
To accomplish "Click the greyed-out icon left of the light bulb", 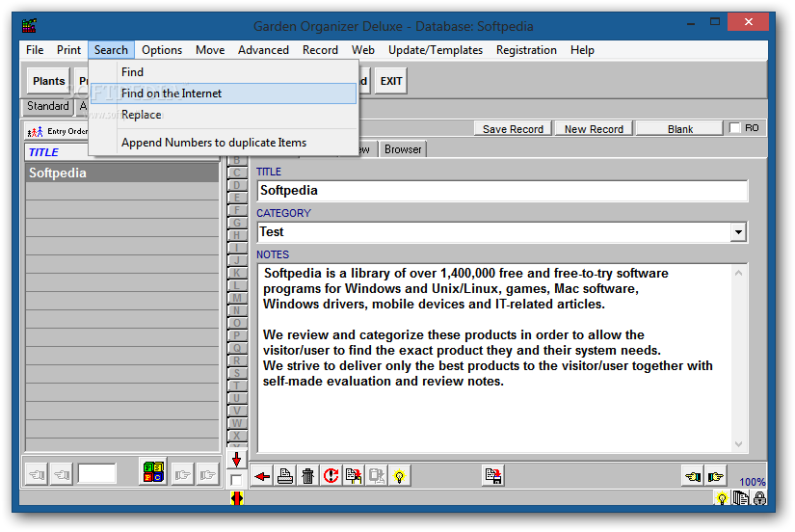I will click(376, 476).
